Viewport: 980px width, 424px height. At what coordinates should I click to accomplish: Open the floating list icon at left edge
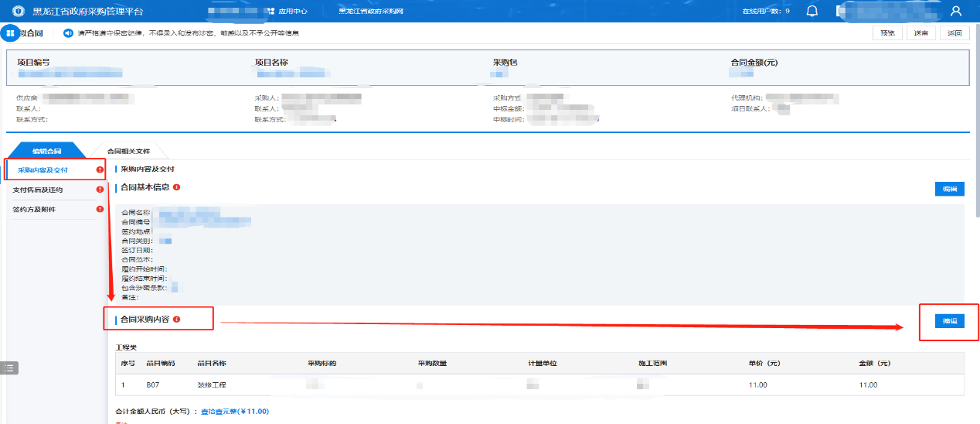[9, 368]
